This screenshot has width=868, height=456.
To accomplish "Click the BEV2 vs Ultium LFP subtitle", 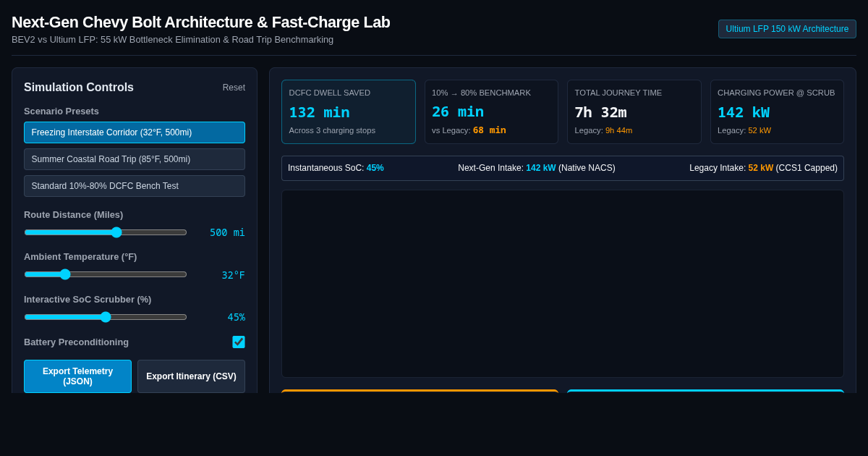I will (172, 40).
